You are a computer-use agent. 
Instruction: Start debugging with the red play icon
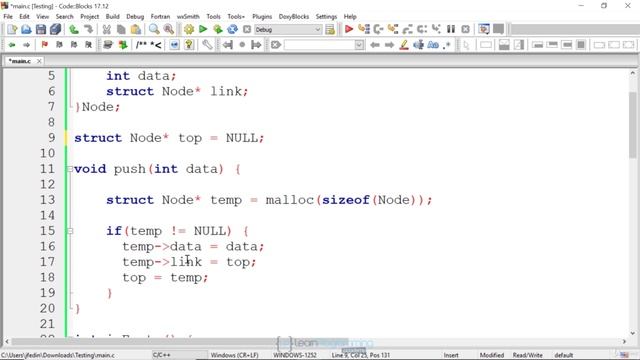coord(349,29)
